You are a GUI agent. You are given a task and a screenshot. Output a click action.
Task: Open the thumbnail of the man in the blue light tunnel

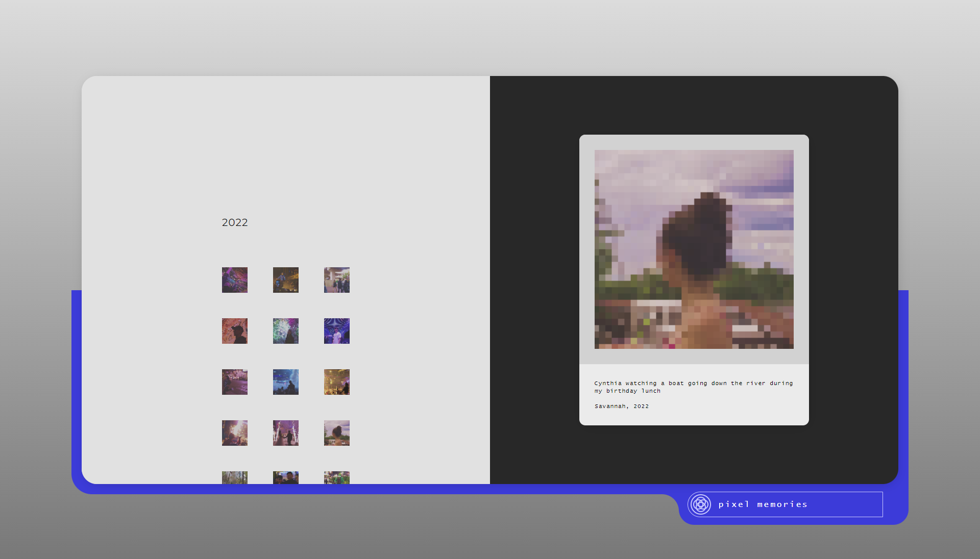point(337,331)
